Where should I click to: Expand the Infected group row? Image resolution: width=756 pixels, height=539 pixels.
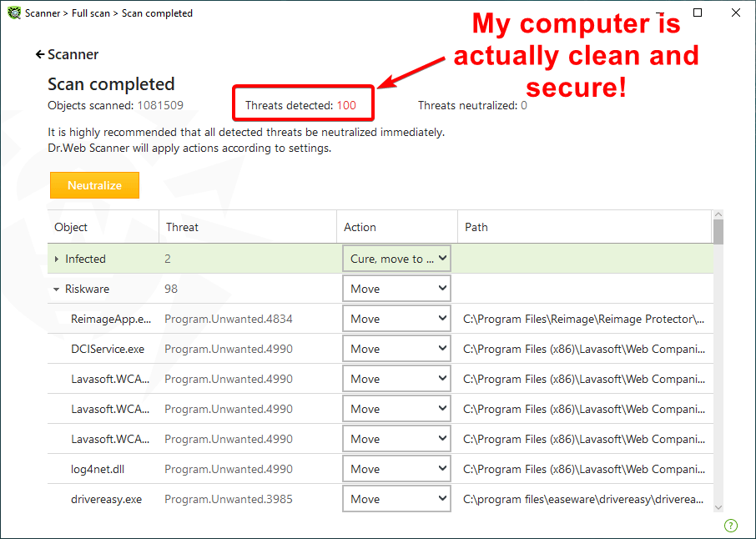[x=57, y=259]
